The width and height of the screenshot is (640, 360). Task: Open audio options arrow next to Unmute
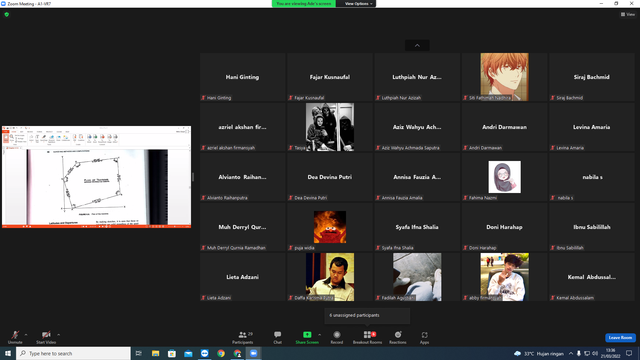tap(26, 335)
